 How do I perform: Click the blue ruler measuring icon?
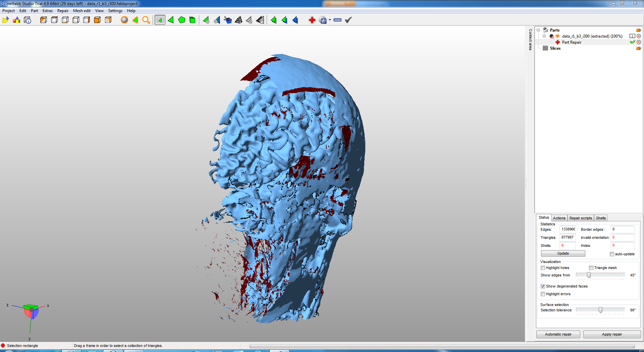(x=337, y=20)
